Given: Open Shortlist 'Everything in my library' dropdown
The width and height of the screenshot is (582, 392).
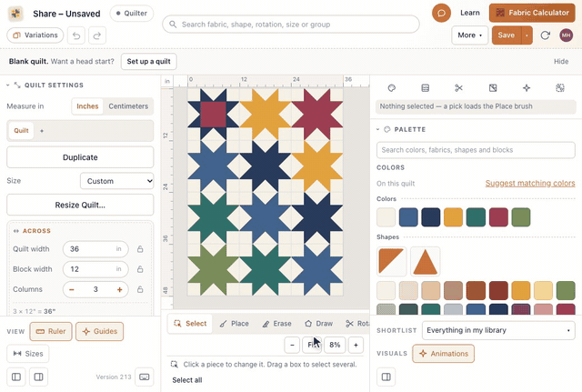Looking at the screenshot, I should click(498, 330).
